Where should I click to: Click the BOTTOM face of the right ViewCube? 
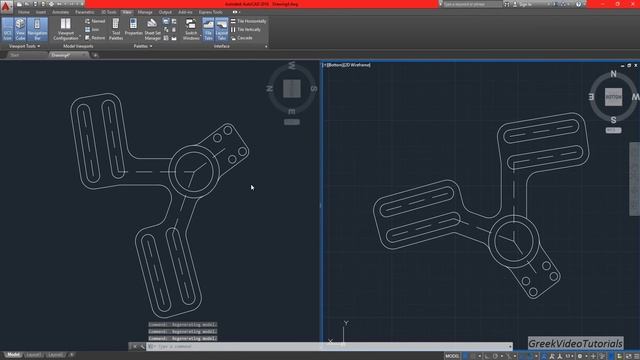[x=613, y=97]
